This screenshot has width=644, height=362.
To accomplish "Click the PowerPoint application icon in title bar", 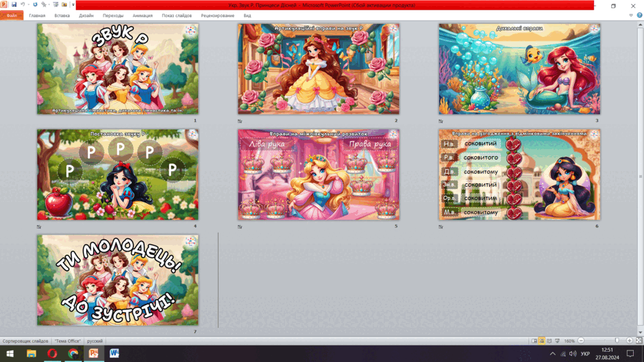I will point(3,5).
